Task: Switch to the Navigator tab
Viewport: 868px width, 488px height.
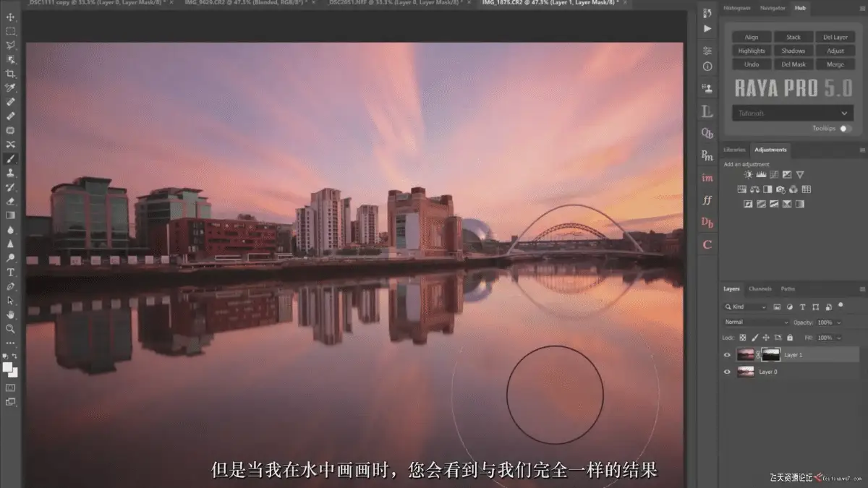Action: 773,7
